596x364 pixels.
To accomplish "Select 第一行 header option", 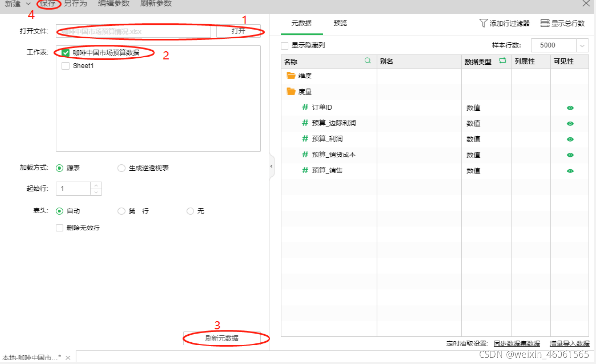I will tap(122, 211).
